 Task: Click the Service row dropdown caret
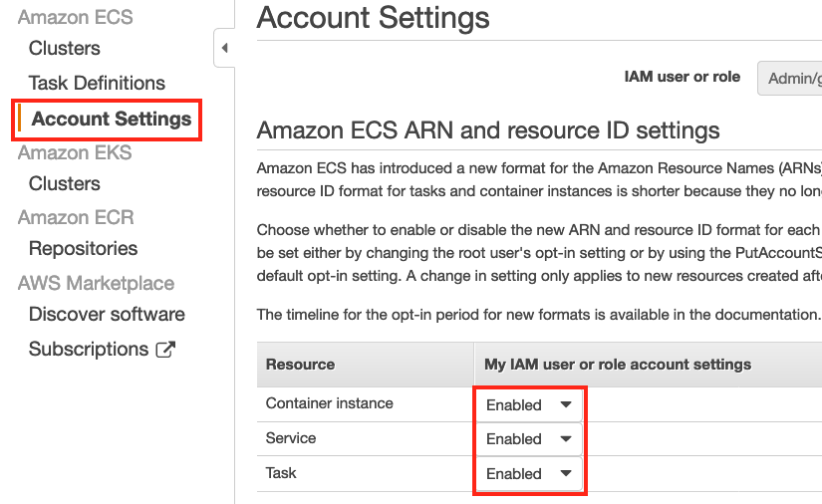[566, 438]
